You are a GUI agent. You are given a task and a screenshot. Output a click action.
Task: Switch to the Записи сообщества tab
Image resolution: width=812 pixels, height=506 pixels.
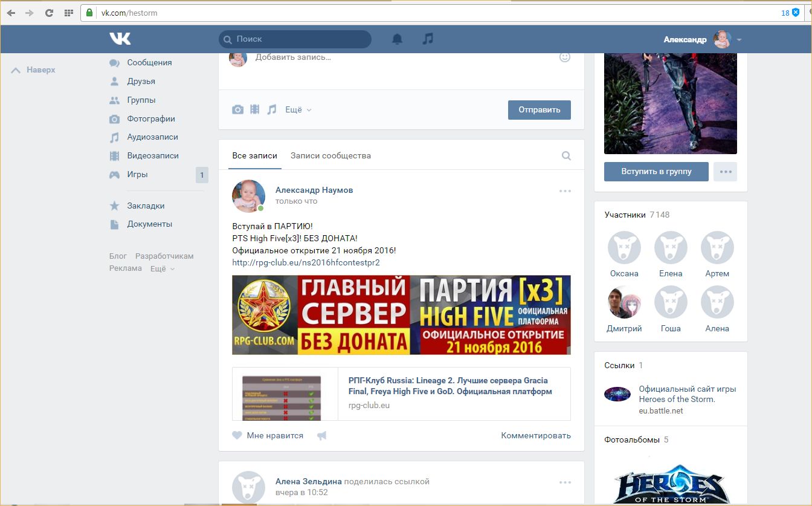click(x=330, y=155)
